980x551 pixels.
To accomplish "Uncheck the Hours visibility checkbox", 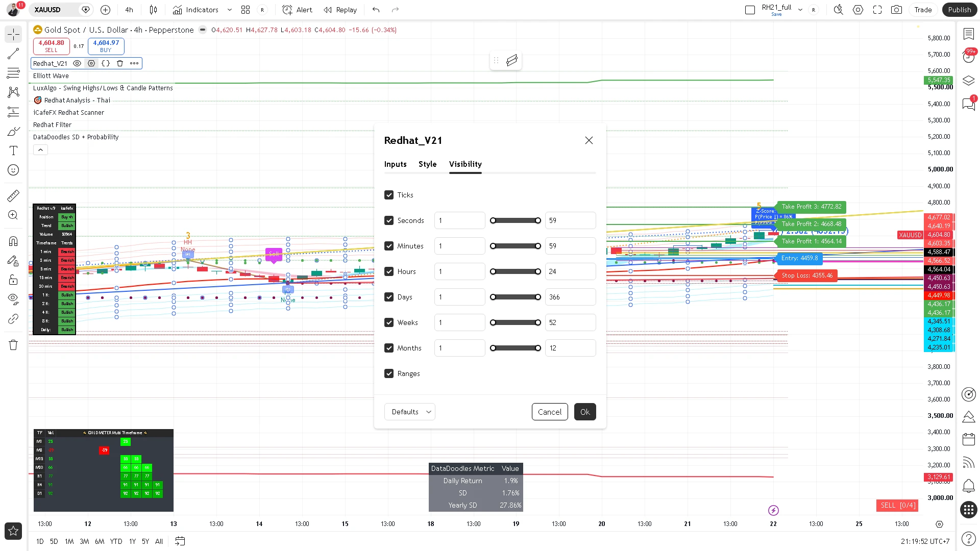I will (x=389, y=271).
